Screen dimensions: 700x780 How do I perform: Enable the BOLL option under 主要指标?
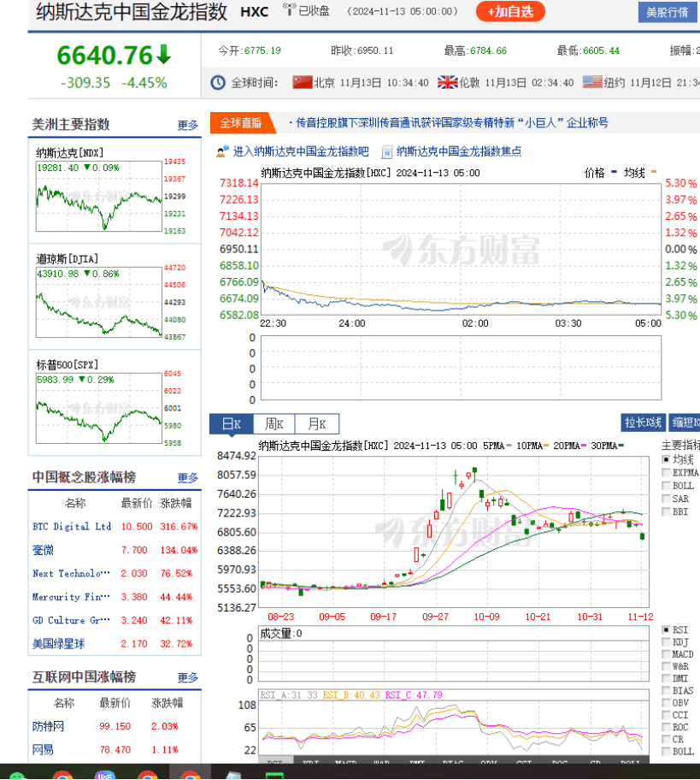[666, 486]
